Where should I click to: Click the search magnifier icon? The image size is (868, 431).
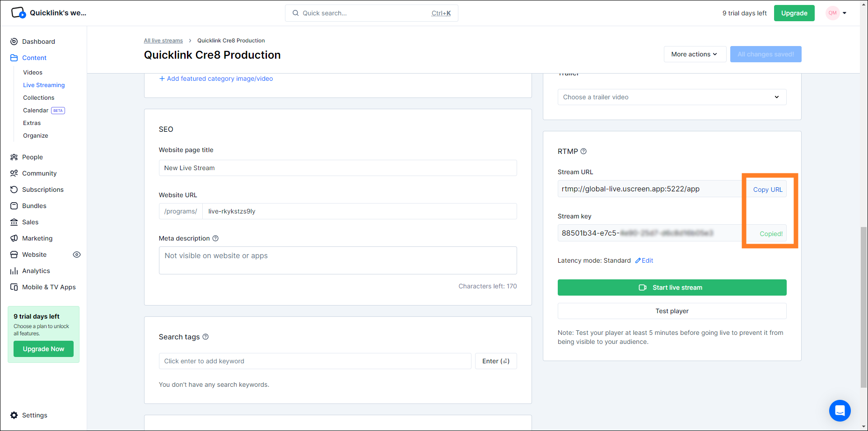click(295, 13)
